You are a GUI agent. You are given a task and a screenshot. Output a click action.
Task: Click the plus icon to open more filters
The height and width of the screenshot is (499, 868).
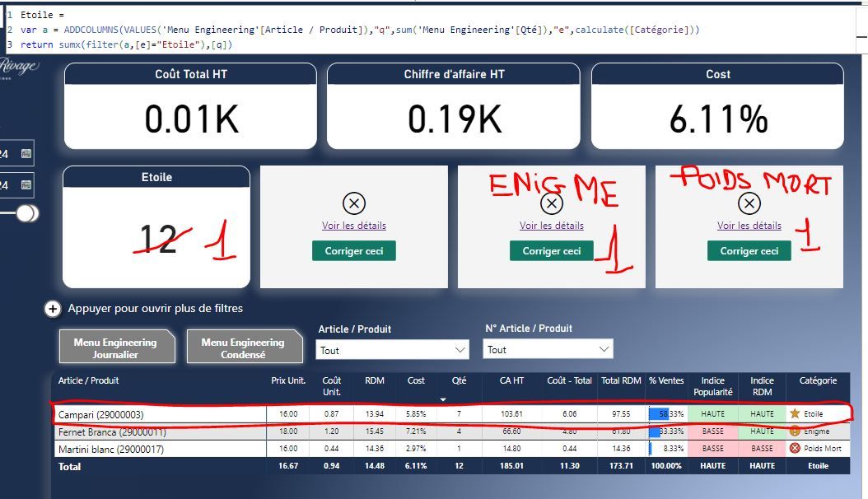click(x=53, y=309)
